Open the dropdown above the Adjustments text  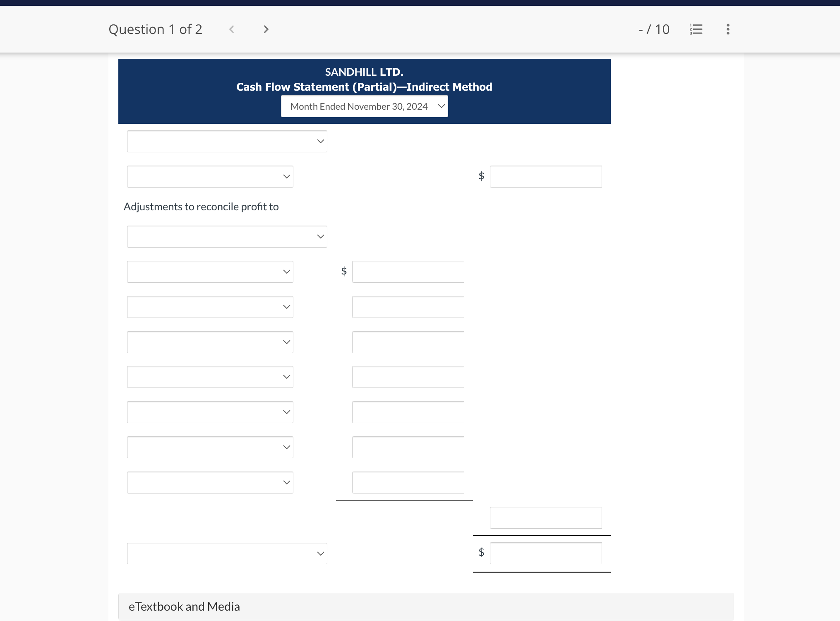pos(210,177)
